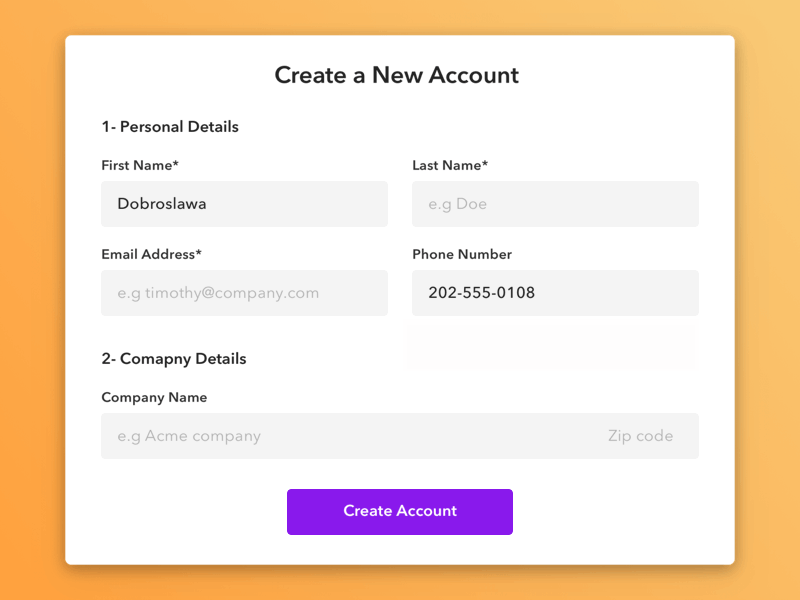Click the Zip code placeholder text
This screenshot has height=600, width=800.
[x=640, y=436]
